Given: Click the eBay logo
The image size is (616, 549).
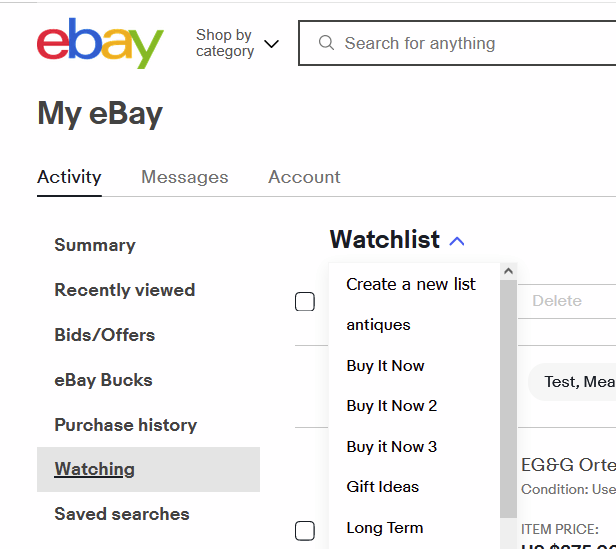Looking at the screenshot, I should point(100,43).
